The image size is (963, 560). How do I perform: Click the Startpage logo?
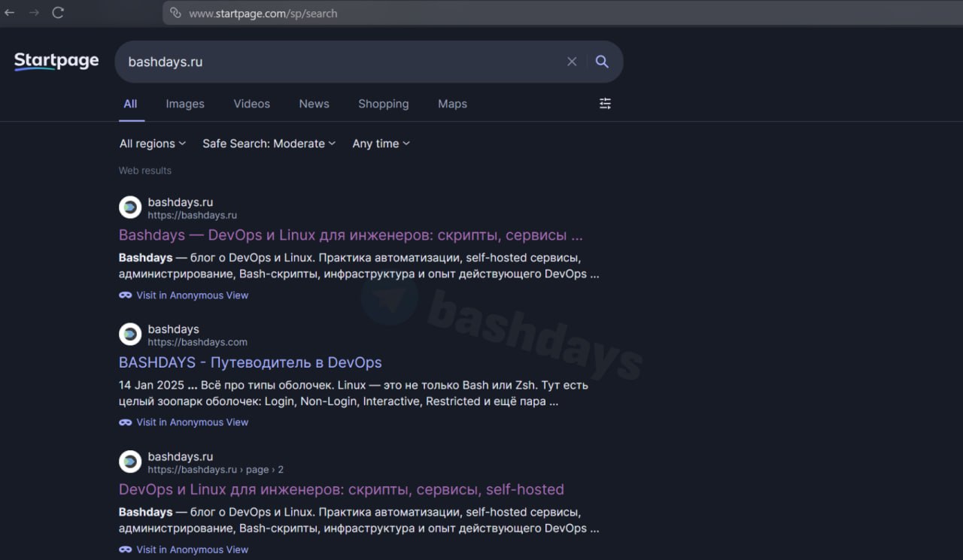tap(56, 61)
